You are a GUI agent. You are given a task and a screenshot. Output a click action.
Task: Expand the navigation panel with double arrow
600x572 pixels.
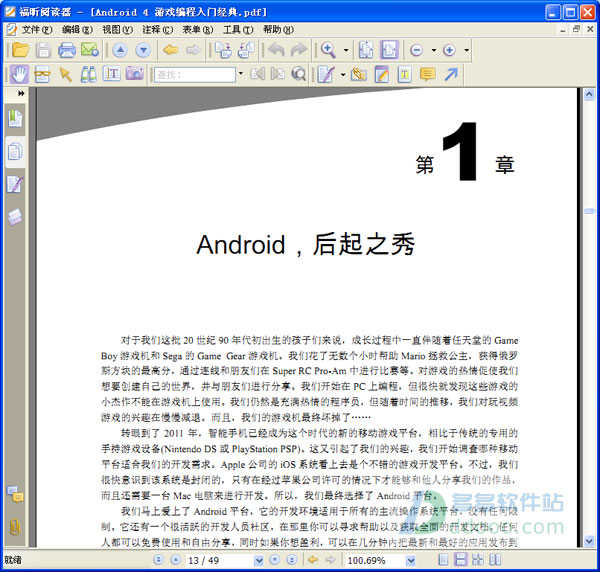tap(21, 93)
